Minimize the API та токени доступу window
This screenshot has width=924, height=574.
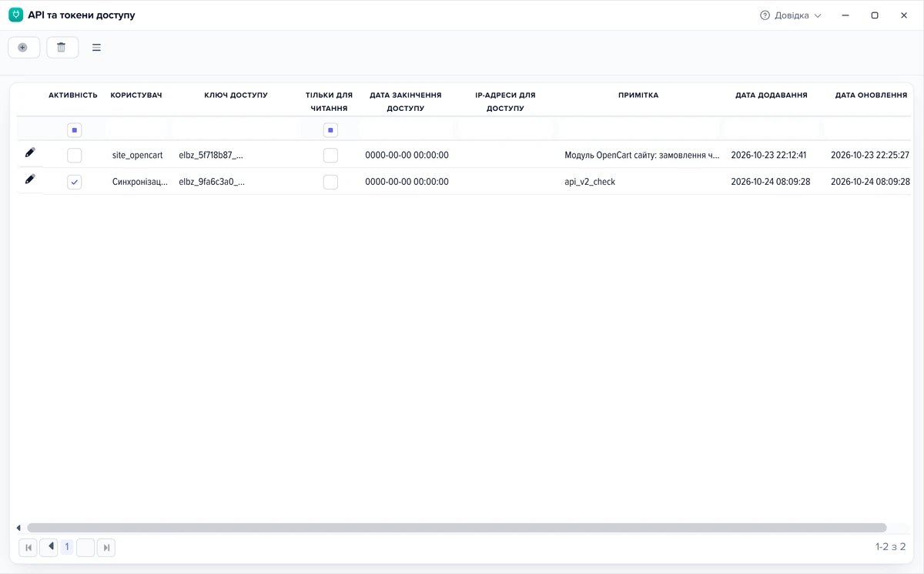pos(845,15)
